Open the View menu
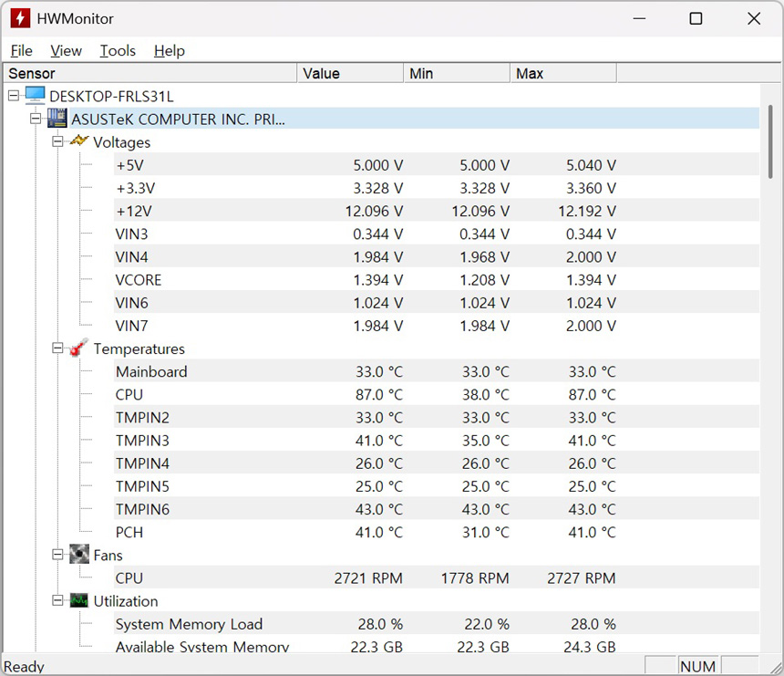This screenshot has height=676, width=784. (x=66, y=51)
